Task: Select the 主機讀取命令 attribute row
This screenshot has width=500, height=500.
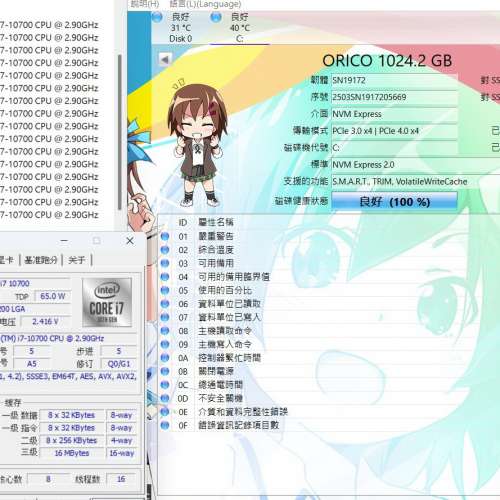Action: (328, 331)
